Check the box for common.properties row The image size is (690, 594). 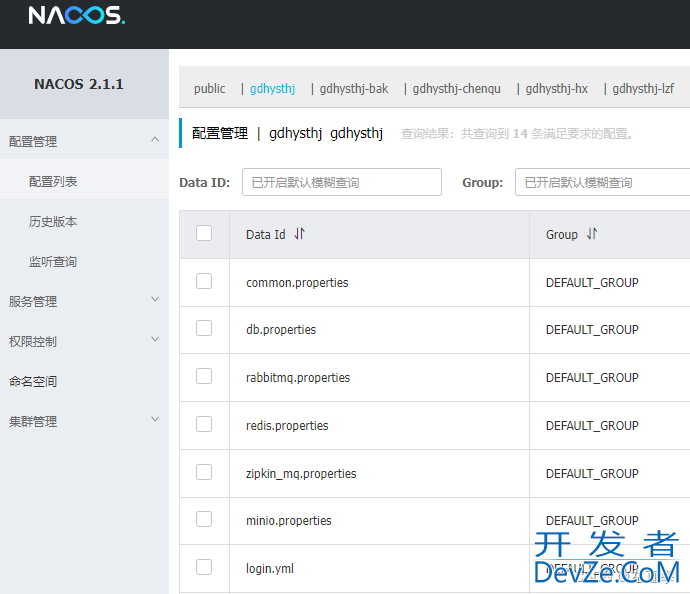[x=204, y=282]
